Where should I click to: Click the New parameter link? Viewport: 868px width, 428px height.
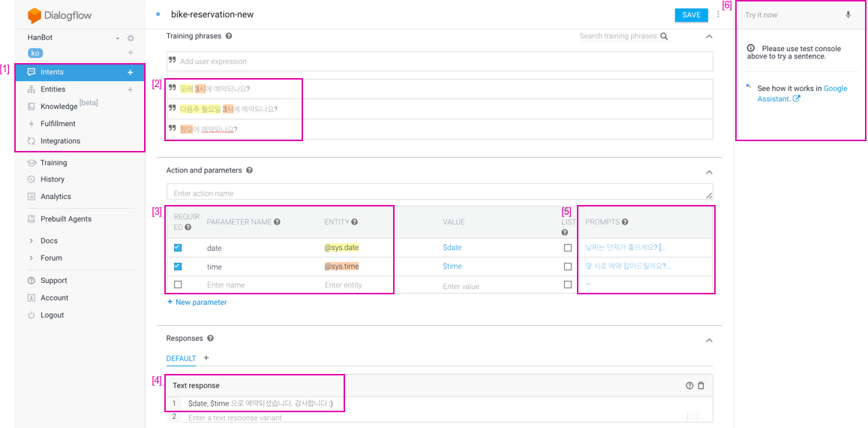(197, 302)
